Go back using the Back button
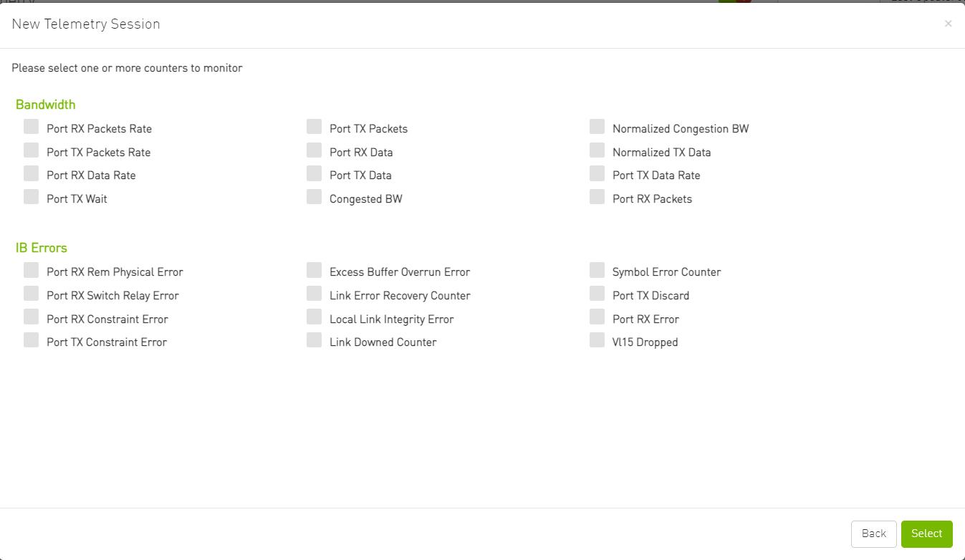Image resolution: width=965 pixels, height=560 pixels. (873, 534)
